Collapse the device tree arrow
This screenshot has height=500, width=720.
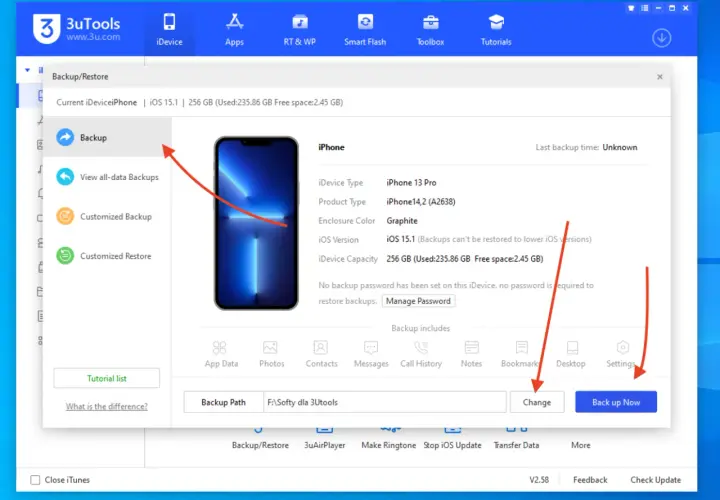point(28,70)
